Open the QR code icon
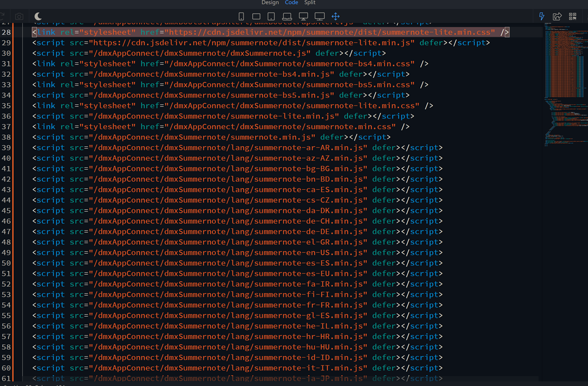588x386 pixels. (x=572, y=17)
